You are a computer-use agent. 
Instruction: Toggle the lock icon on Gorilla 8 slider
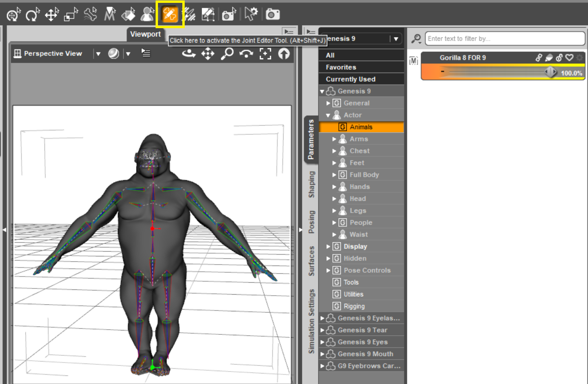559,58
